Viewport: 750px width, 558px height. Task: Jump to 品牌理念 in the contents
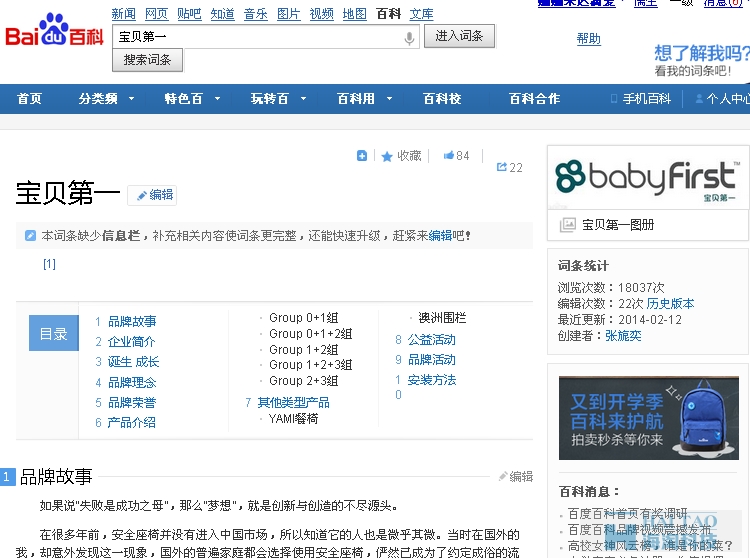(x=132, y=382)
